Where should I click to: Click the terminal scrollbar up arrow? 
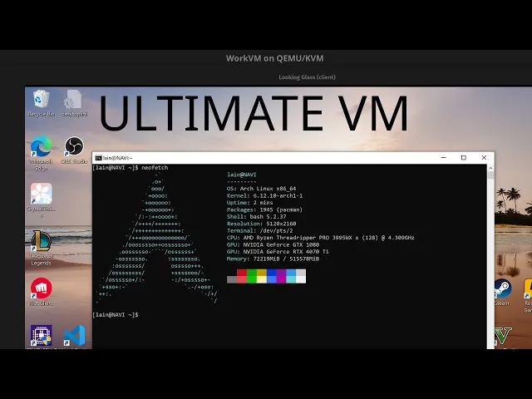[x=490, y=168]
